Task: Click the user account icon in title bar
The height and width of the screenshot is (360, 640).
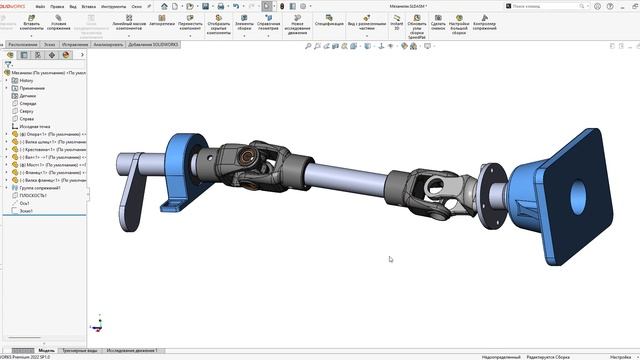Action: pyautogui.click(x=597, y=6)
